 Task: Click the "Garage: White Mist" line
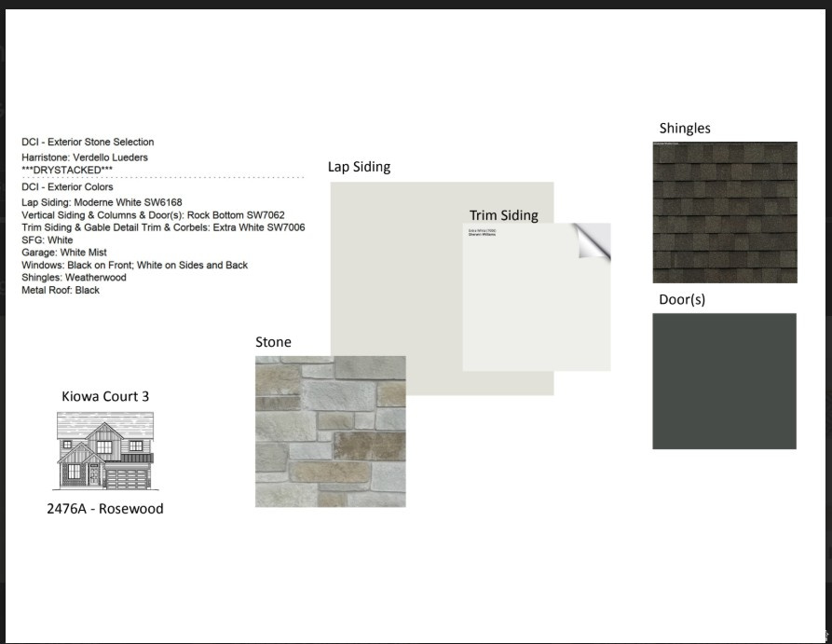pyautogui.click(x=64, y=253)
